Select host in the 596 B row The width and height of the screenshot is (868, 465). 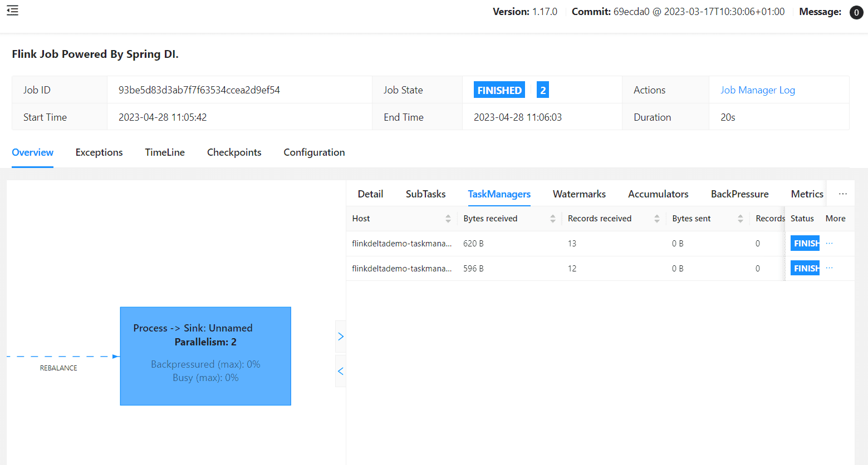[x=402, y=269]
